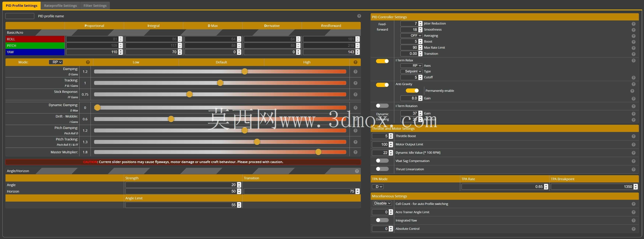Open the slider Mode RP dropdown
The image size is (644, 239).
56,62
